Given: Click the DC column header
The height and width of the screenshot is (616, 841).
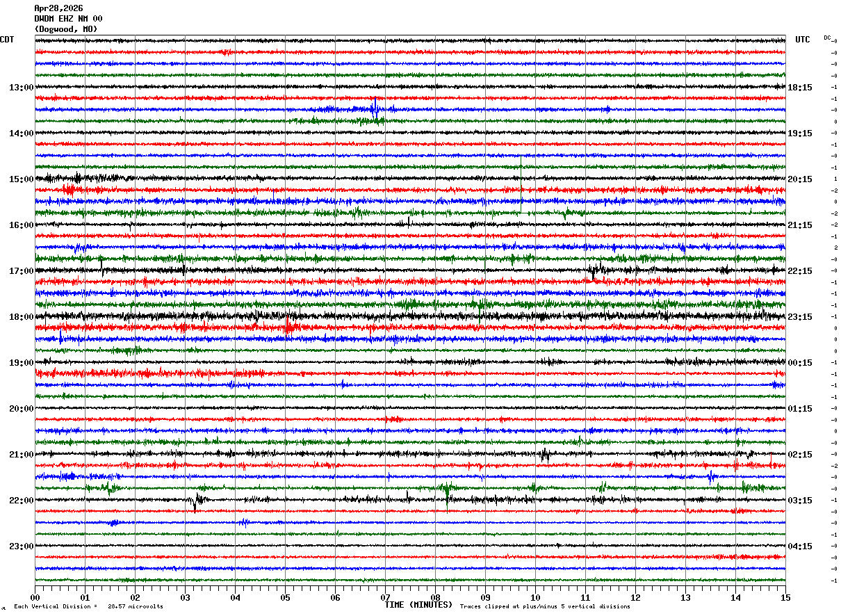Looking at the screenshot, I should pos(827,38).
